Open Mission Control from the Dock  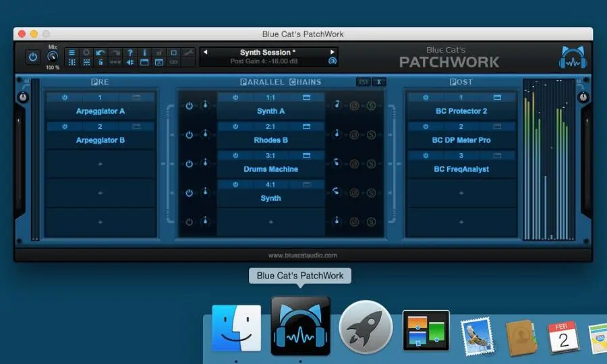426,330
